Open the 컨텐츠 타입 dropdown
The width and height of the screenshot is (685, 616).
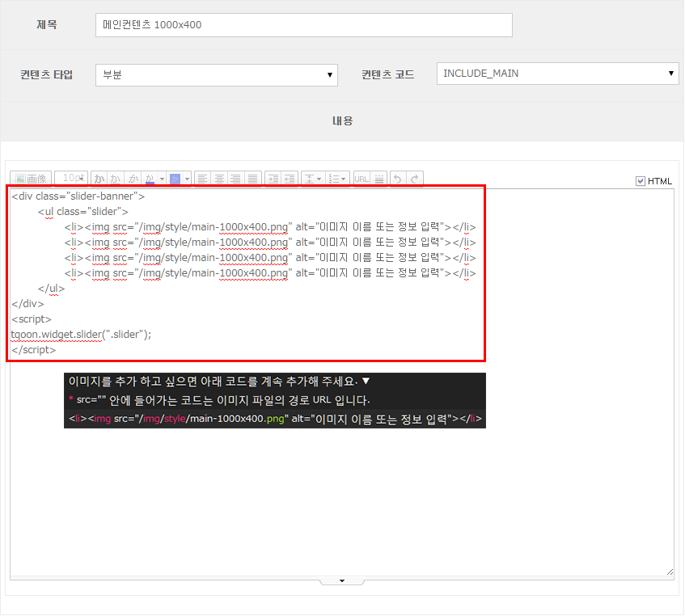216,75
